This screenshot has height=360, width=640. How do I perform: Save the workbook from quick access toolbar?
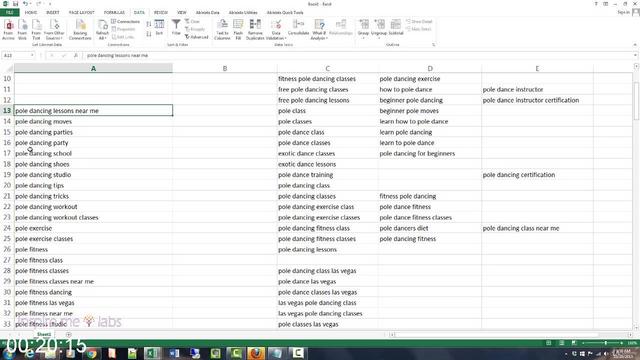(x=15, y=4)
